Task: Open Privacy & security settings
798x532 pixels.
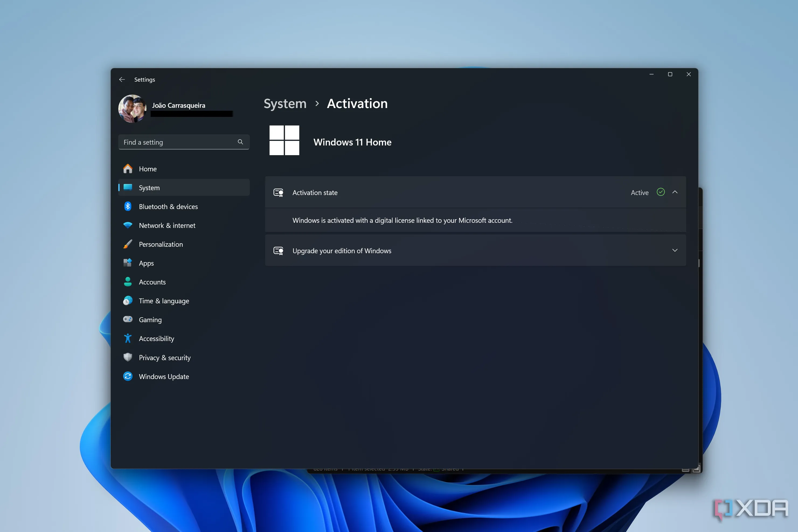Action: [x=183, y=358]
